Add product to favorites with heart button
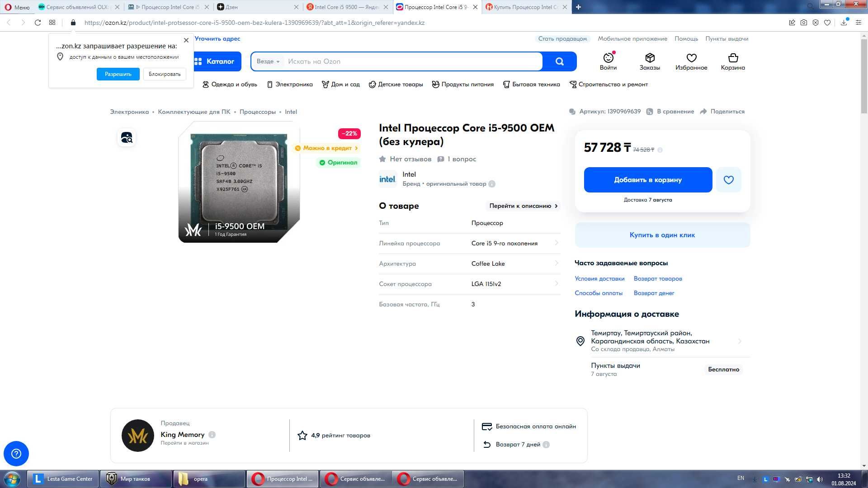Screen dimensions: 868x488 [728, 180]
